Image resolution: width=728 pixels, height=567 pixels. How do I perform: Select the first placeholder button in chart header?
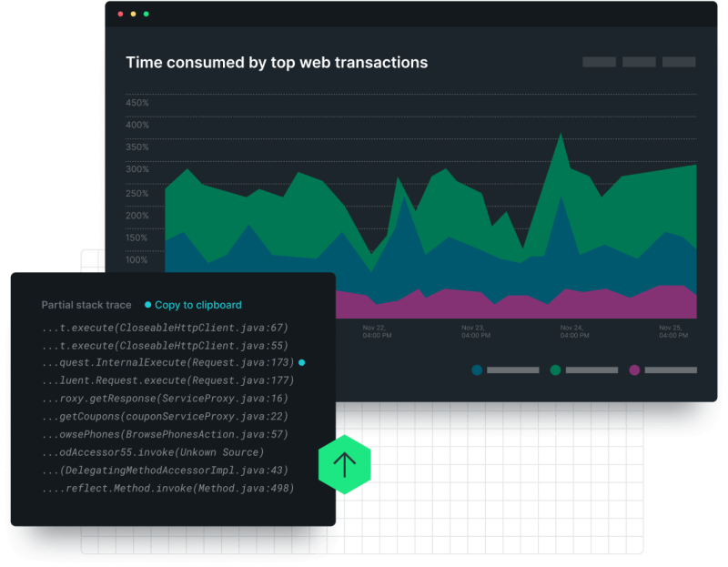[x=599, y=62]
